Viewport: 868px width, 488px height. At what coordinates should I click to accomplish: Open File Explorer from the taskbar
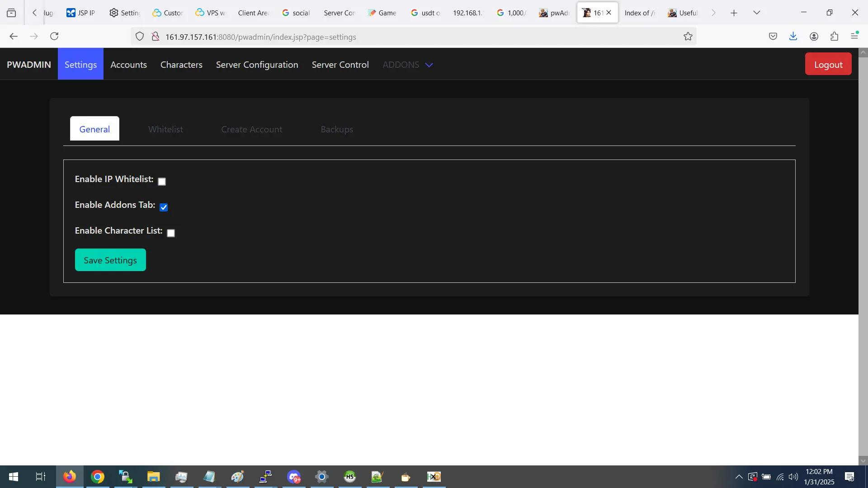pos(154,477)
